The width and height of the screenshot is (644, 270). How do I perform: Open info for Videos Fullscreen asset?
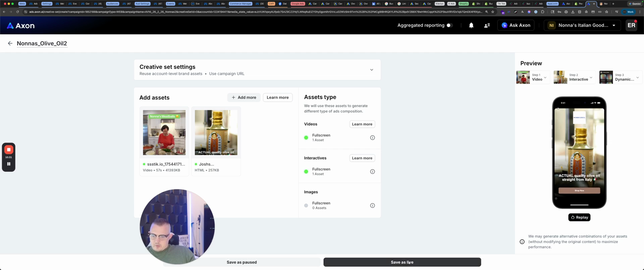point(372,138)
